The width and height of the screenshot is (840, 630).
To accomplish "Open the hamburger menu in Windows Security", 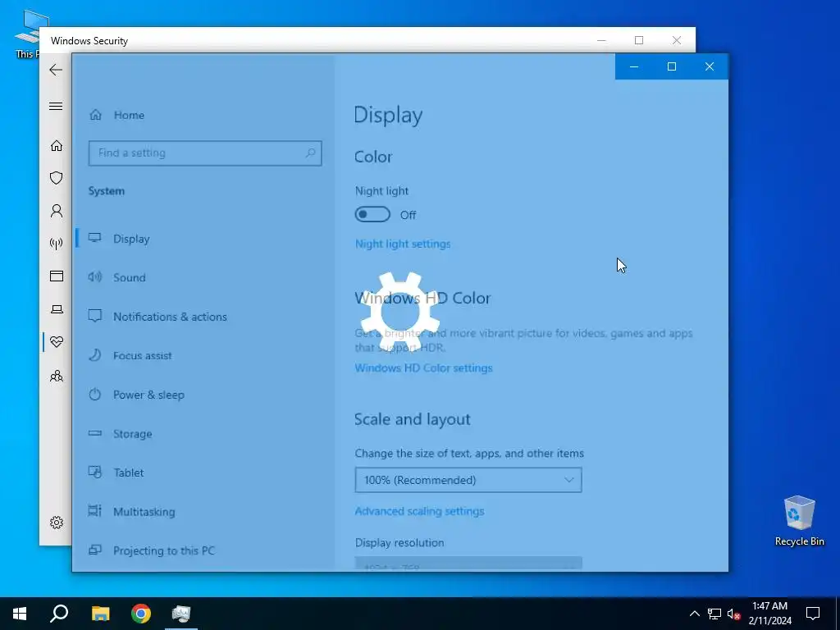I will (x=56, y=106).
